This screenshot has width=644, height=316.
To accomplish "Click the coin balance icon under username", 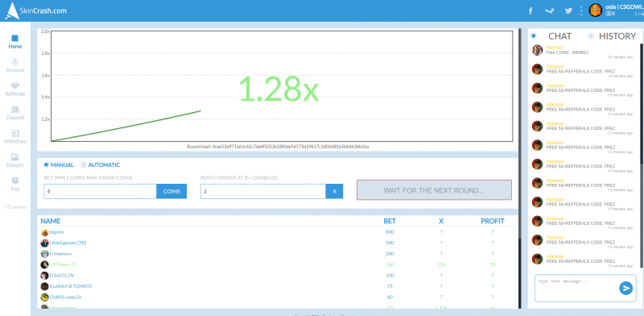I will 608,14.
